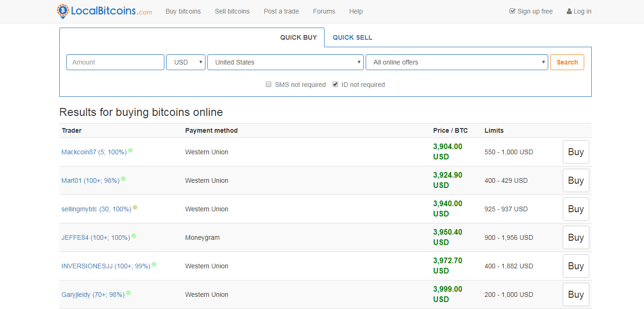
Task: Switch to the Quick Sell tab
Action: 353,37
